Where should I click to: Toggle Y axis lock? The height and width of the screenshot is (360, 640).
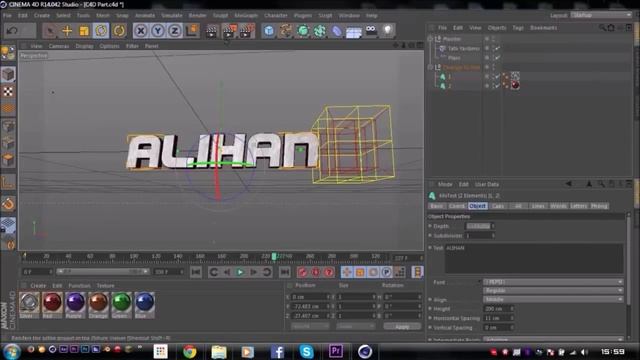[x=158, y=31]
